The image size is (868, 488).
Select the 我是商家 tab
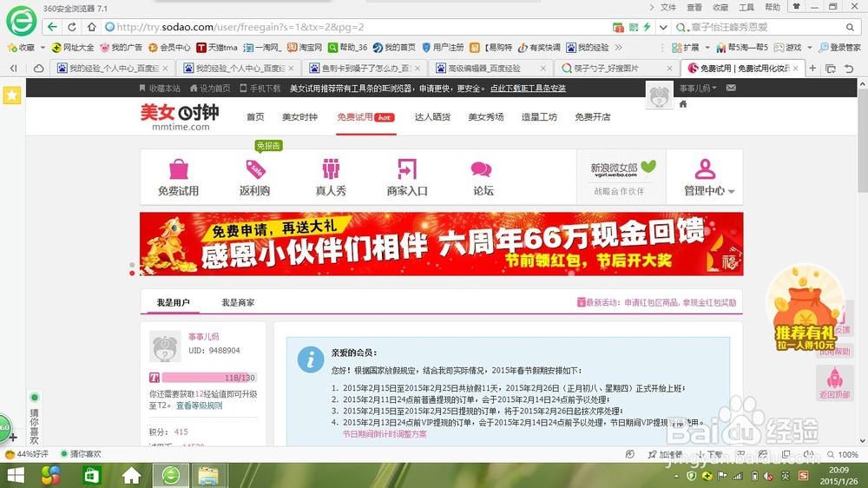pyautogui.click(x=238, y=302)
